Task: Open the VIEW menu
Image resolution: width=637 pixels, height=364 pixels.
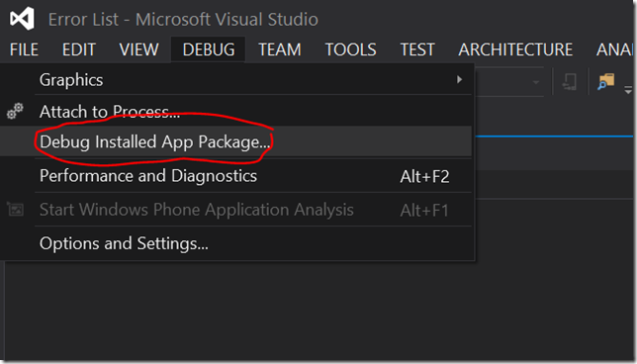Action: (x=138, y=49)
